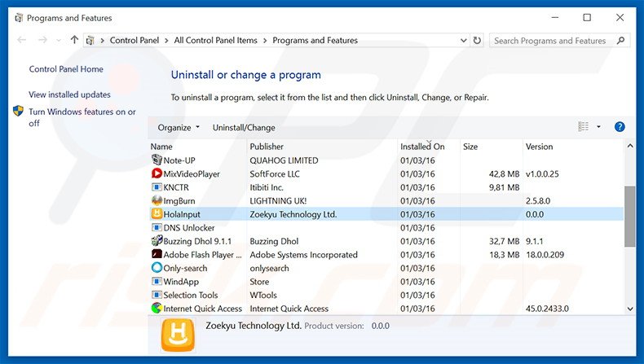
Task: Go up one folder level arrow
Action: click(x=74, y=40)
